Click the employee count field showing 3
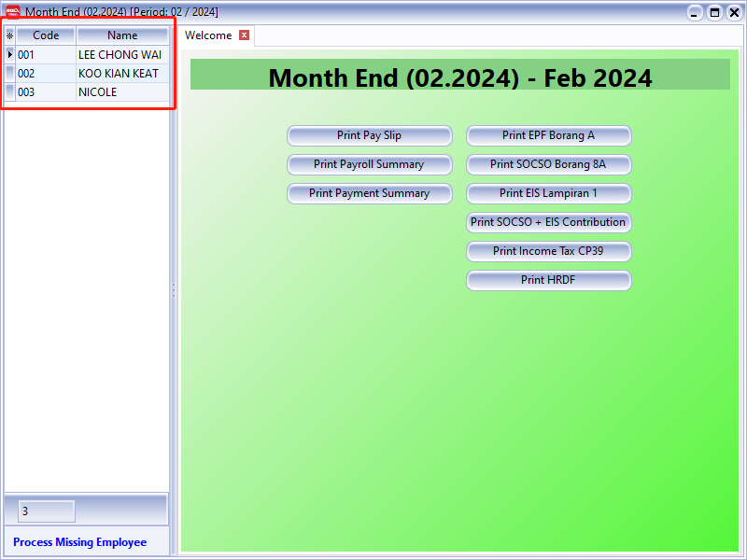 [46, 511]
